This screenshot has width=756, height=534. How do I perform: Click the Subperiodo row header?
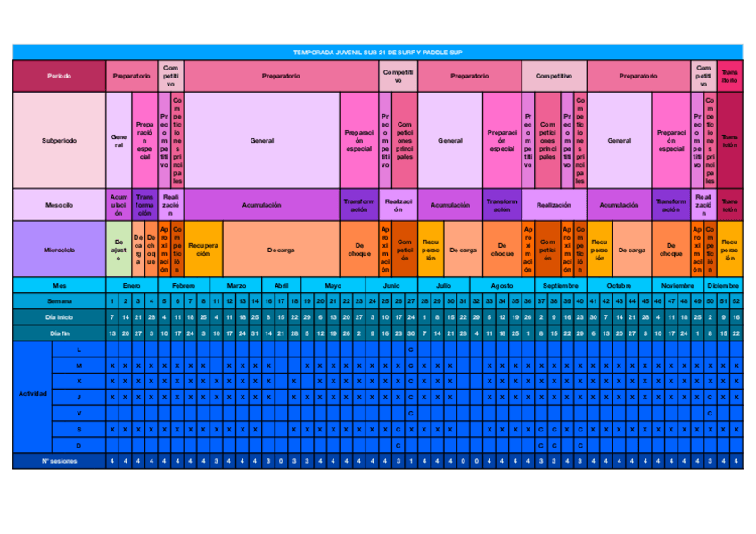pyautogui.click(x=60, y=140)
